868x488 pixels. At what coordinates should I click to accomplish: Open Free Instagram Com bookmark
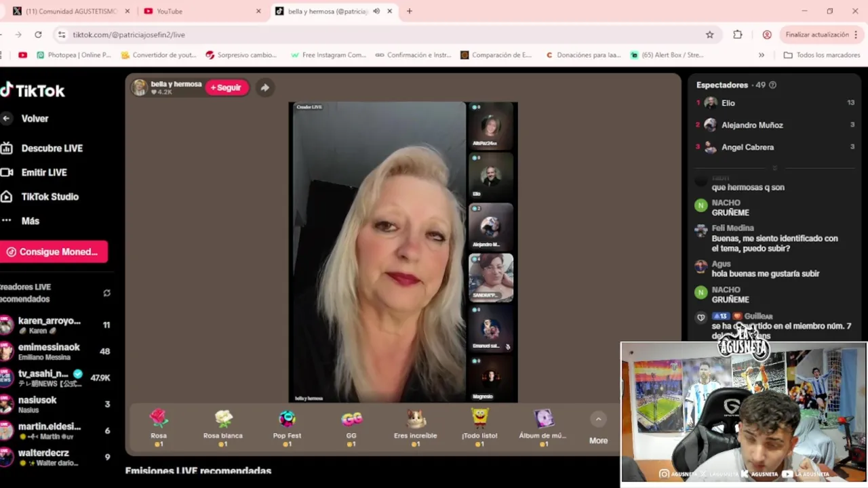[328, 55]
